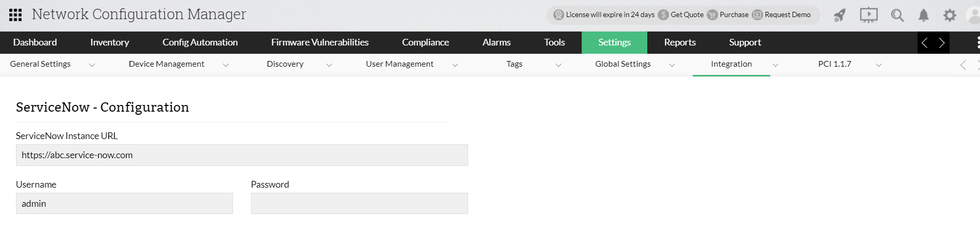
Task: Click license will expire notice
Action: (x=610, y=14)
